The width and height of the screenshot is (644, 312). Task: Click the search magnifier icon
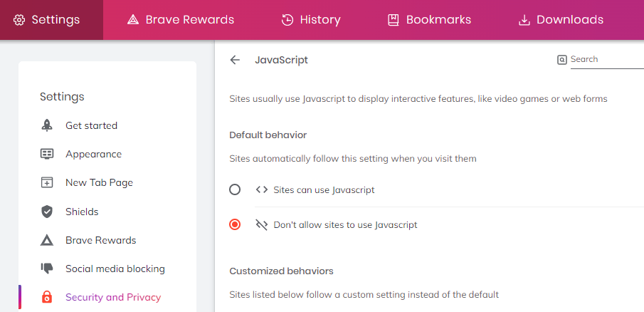tap(561, 60)
